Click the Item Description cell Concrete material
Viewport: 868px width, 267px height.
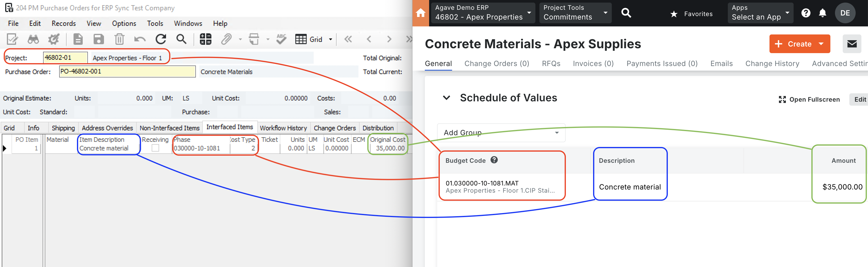[109, 148]
